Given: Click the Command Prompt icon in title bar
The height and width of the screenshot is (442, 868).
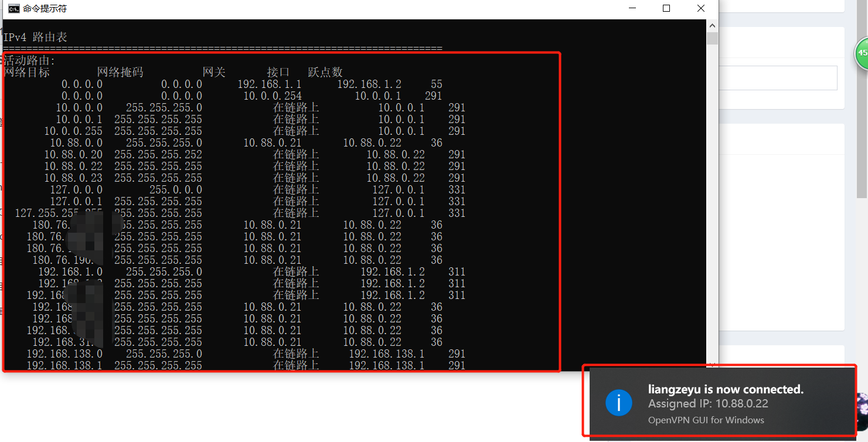Looking at the screenshot, I should [13, 9].
